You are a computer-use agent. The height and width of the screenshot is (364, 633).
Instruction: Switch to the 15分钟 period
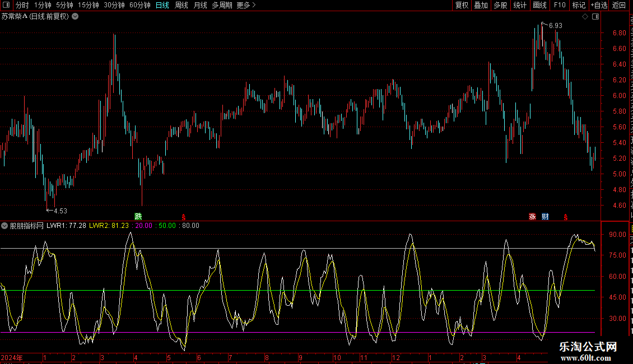[89, 5]
